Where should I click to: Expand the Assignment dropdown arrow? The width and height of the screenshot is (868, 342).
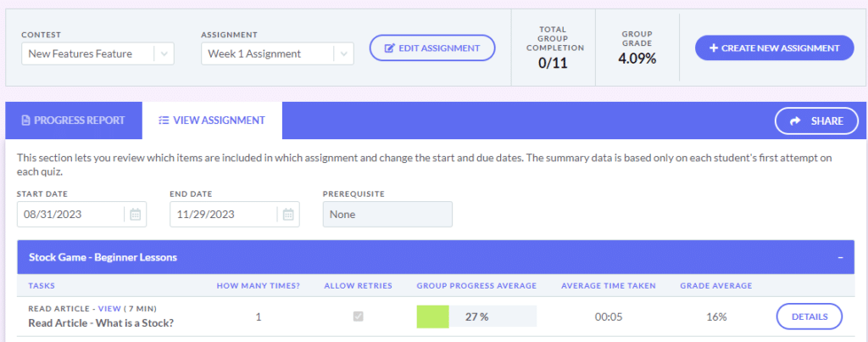(342, 53)
